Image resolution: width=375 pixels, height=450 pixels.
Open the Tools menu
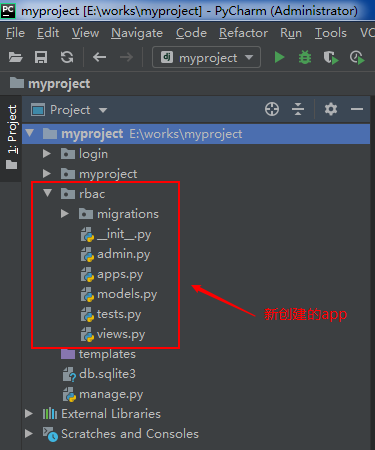(x=331, y=33)
